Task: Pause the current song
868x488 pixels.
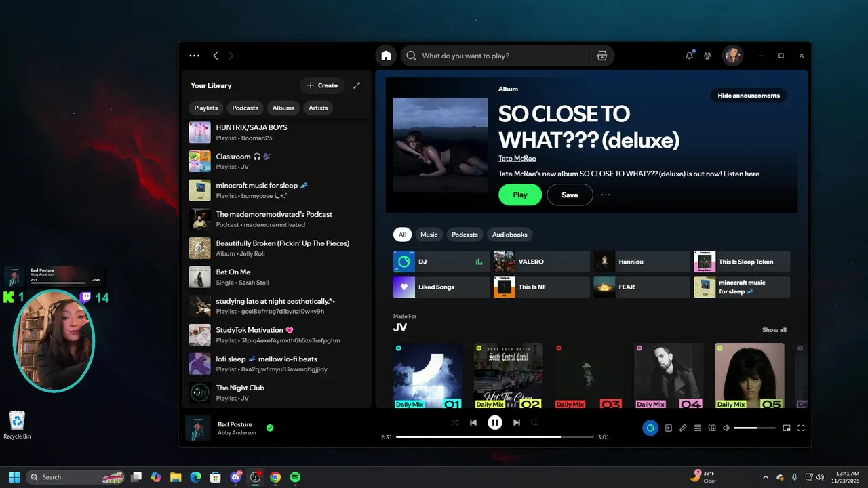Action: (495, 422)
